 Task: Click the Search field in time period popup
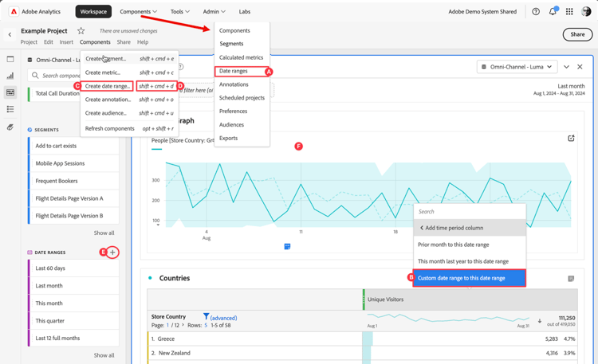470,212
